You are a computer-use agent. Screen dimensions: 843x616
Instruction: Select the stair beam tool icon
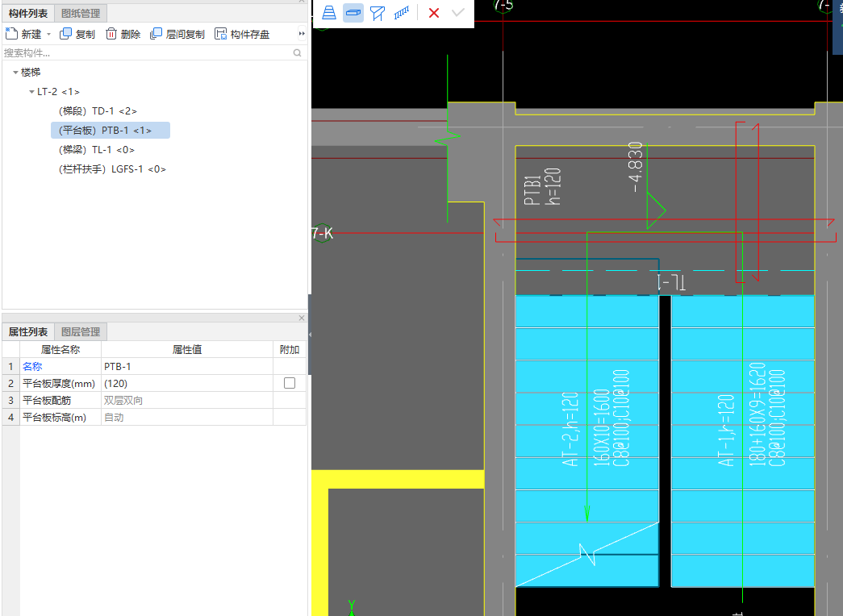click(378, 13)
